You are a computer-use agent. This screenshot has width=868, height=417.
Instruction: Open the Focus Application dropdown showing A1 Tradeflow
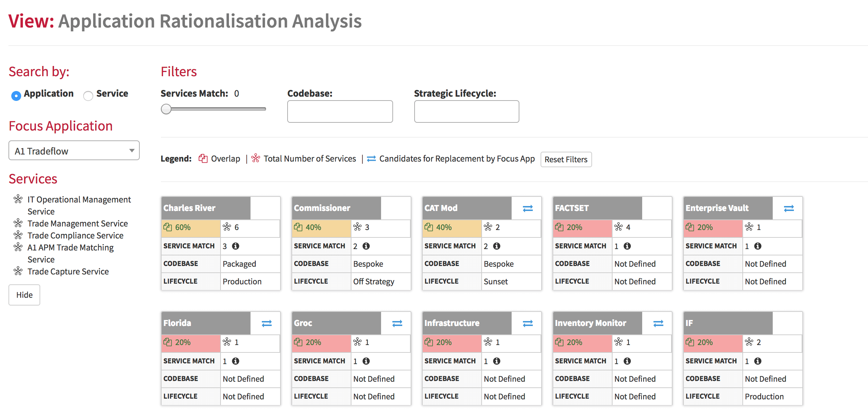click(74, 151)
